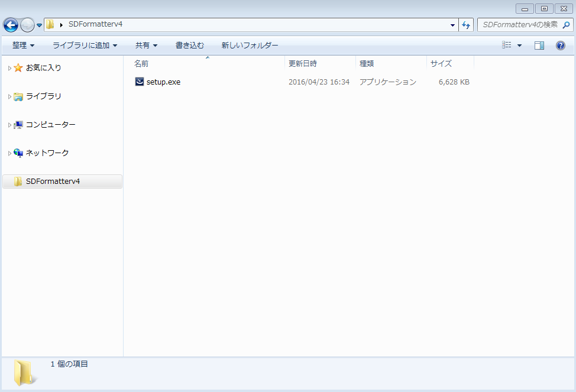Select ネットワーク in the navigation pane
This screenshot has width=576, height=392.
pyautogui.click(x=47, y=153)
